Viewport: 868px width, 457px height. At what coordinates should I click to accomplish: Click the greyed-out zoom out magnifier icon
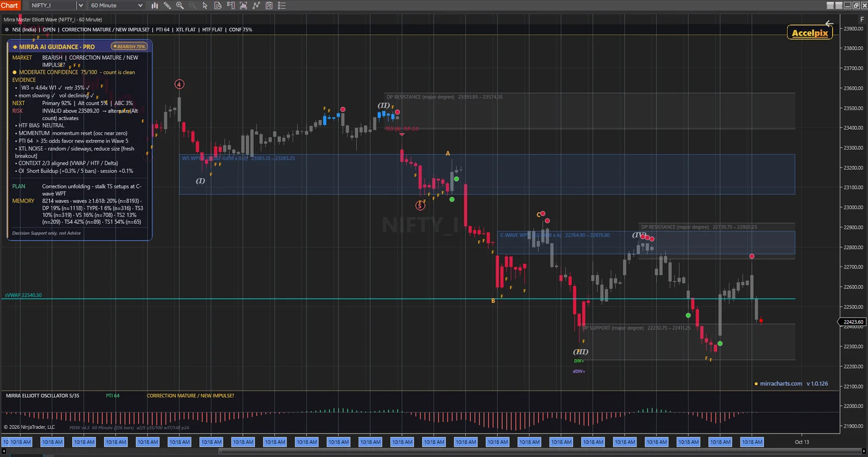pos(192,5)
